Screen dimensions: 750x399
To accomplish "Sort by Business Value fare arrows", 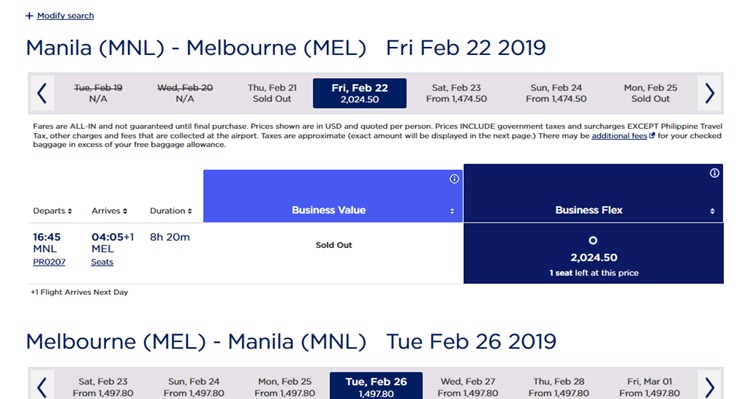I will (x=452, y=211).
